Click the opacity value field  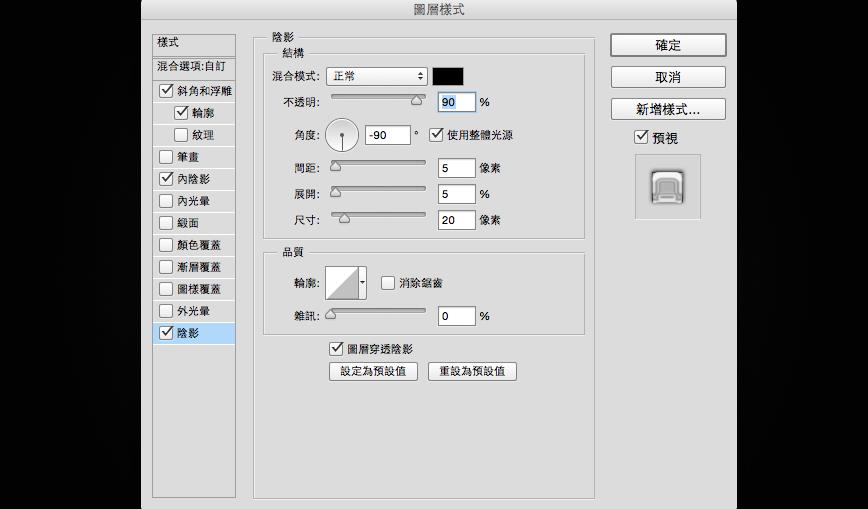tap(457, 102)
